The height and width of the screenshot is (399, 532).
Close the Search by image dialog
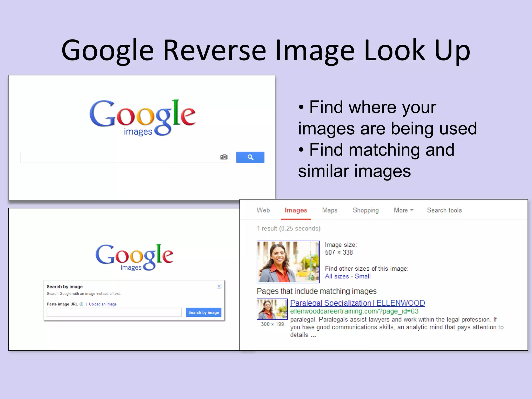coord(219,286)
